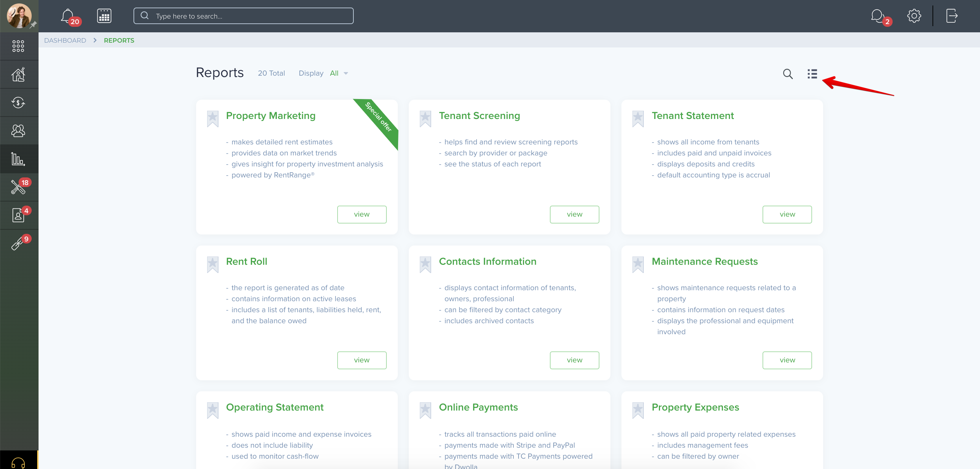
Task: Click 'includes archived contacts' text
Action: tap(489, 321)
